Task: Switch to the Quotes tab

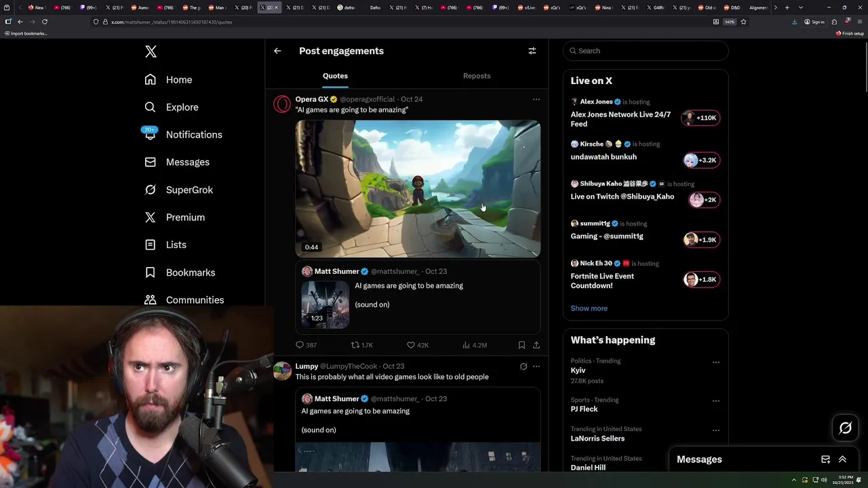Action: (335, 76)
